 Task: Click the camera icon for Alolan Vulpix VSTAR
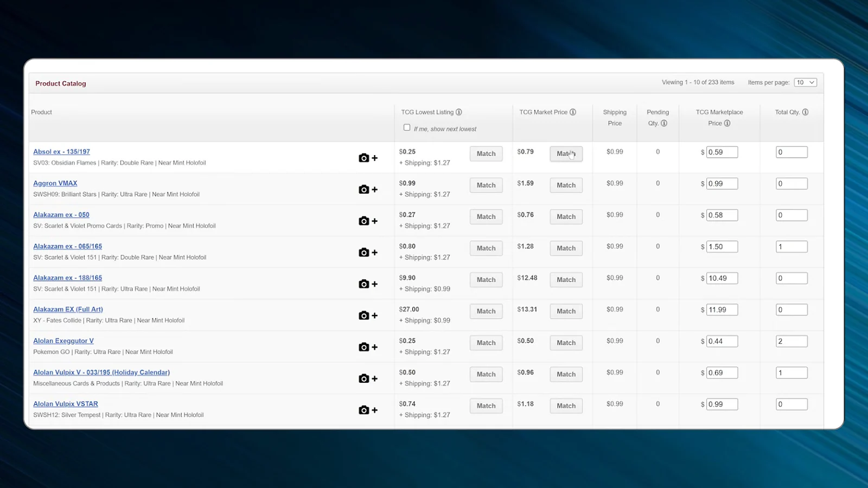tap(363, 410)
